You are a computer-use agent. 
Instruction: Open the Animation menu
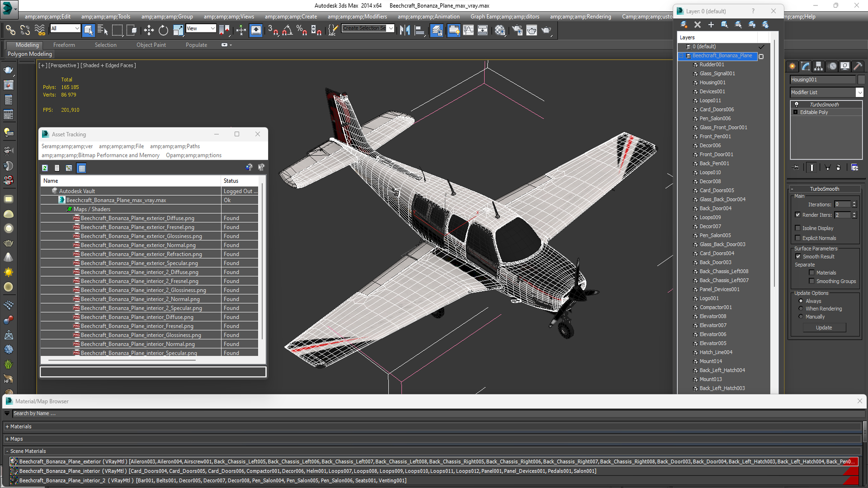tap(429, 17)
